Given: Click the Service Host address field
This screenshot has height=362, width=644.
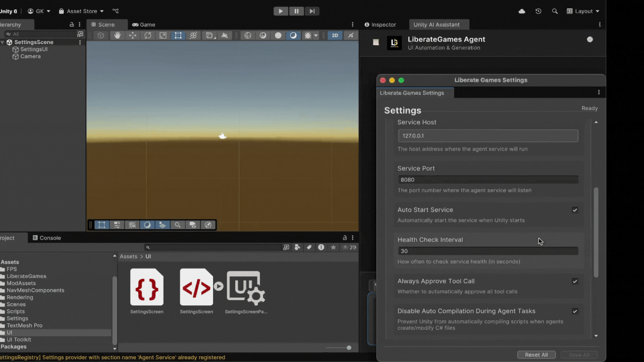Looking at the screenshot, I should tap(488, 136).
